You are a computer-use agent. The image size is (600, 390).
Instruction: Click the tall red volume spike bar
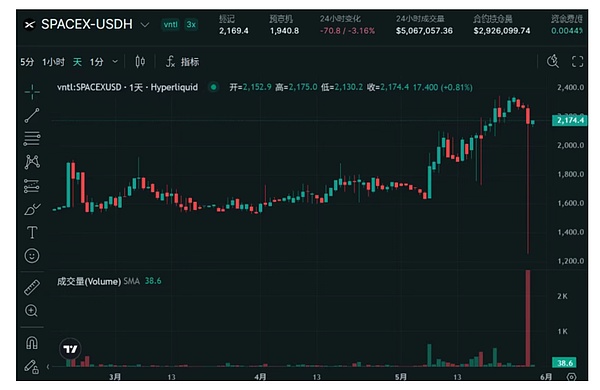pos(528,318)
